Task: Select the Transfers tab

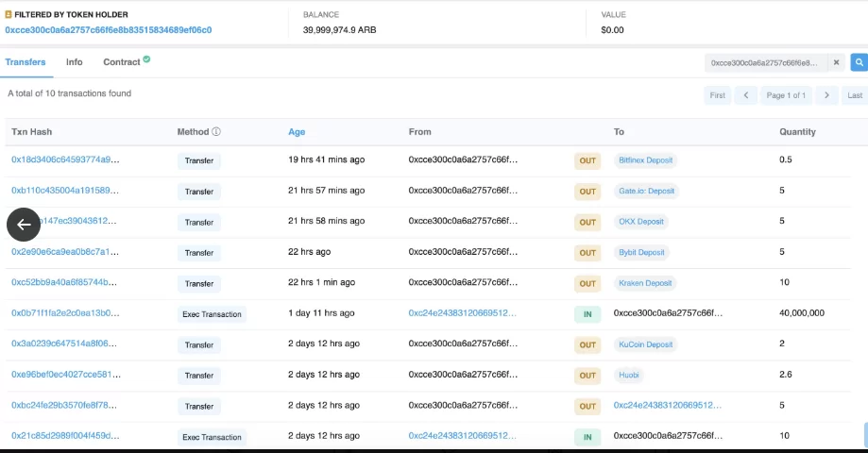Action: (26, 62)
